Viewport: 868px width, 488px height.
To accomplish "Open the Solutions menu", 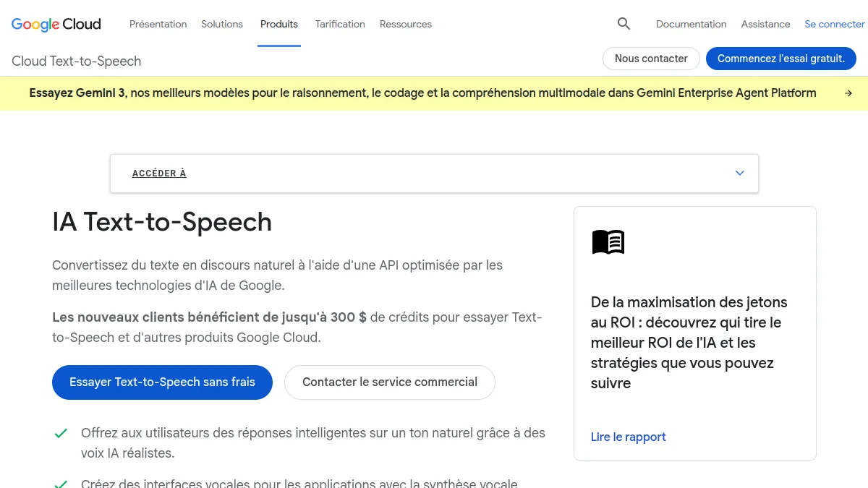I will (x=222, y=24).
